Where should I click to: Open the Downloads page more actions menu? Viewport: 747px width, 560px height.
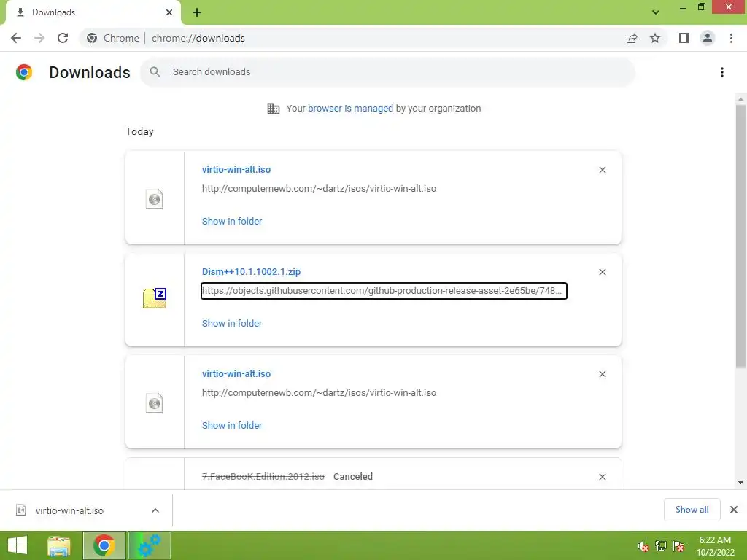[x=722, y=72]
